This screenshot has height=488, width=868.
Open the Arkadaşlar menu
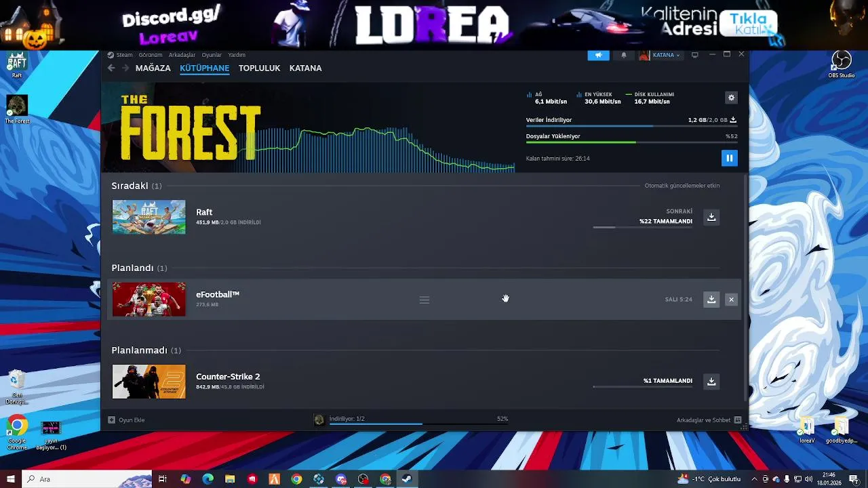[182, 55]
